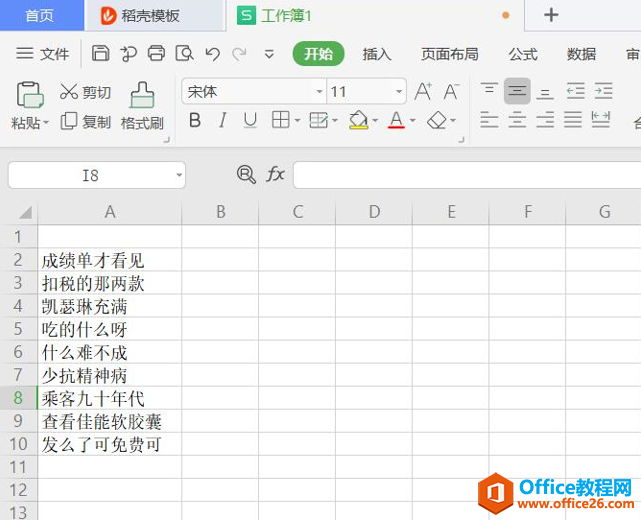Switch to the 插入 ribbon tab
This screenshot has width=641, height=521.
[377, 54]
